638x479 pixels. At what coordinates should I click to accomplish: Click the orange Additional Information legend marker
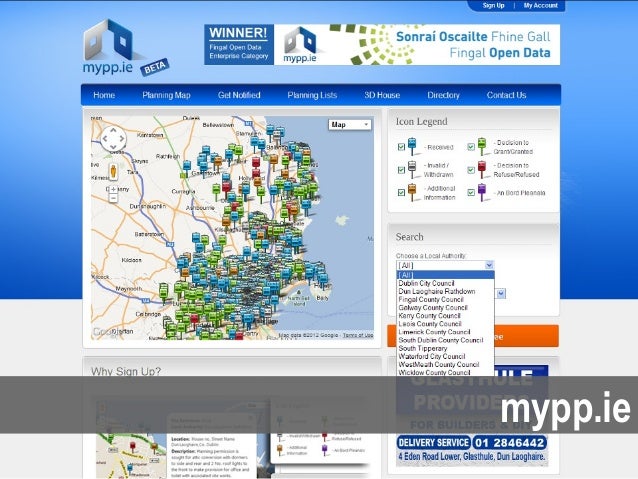coord(412,192)
